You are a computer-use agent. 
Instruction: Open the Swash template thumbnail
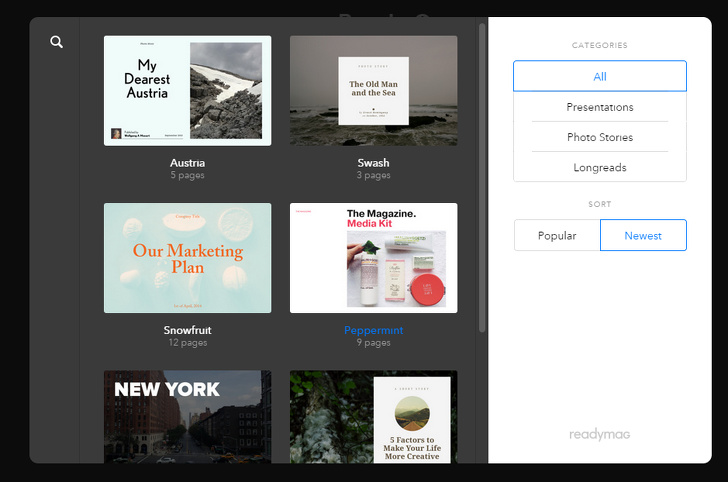pyautogui.click(x=373, y=90)
